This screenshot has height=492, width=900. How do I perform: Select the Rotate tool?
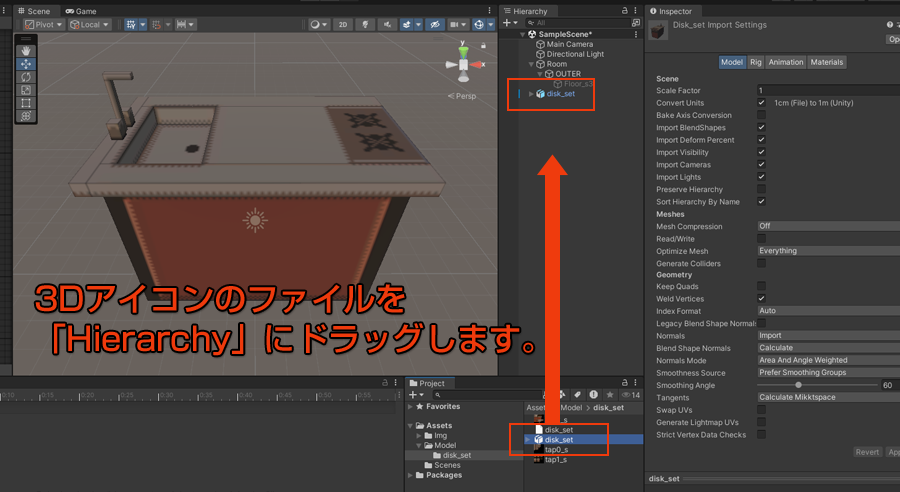pos(26,77)
